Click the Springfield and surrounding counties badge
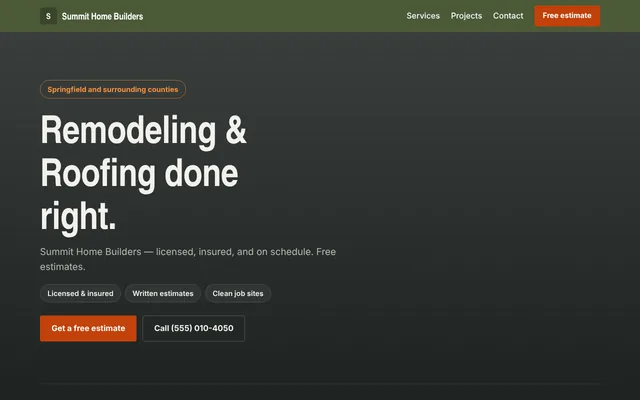Screen dimensions: 640x400 coord(113,89)
